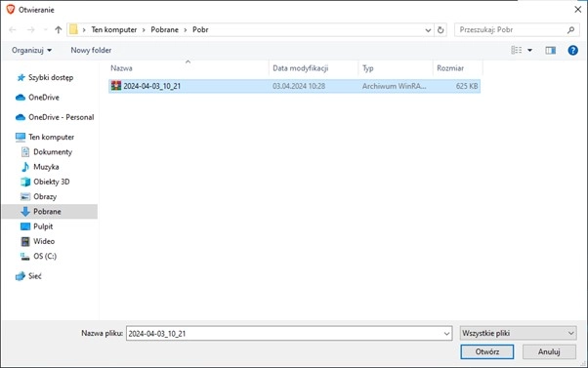Click Ten komputer in the breadcrumb
The width and height of the screenshot is (588, 368).
click(114, 29)
